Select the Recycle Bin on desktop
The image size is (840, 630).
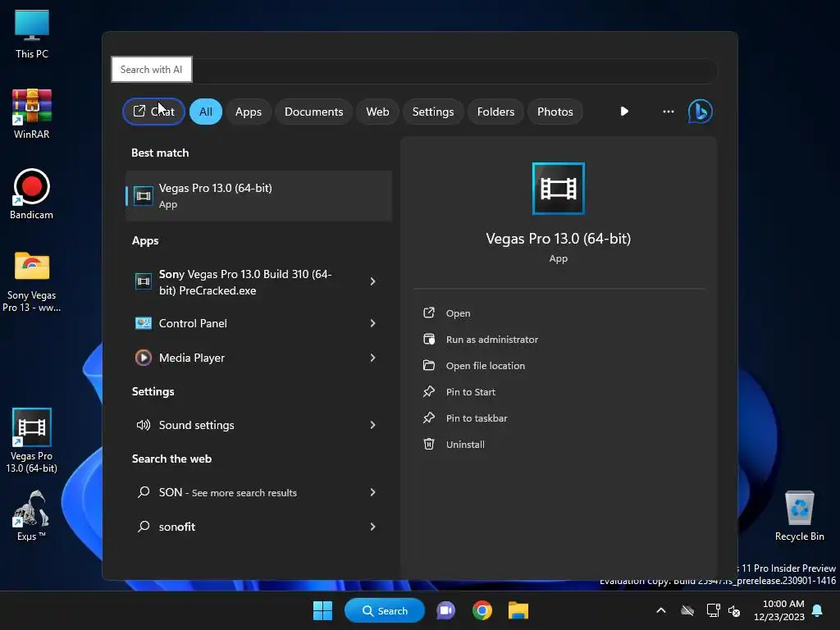pyautogui.click(x=799, y=515)
